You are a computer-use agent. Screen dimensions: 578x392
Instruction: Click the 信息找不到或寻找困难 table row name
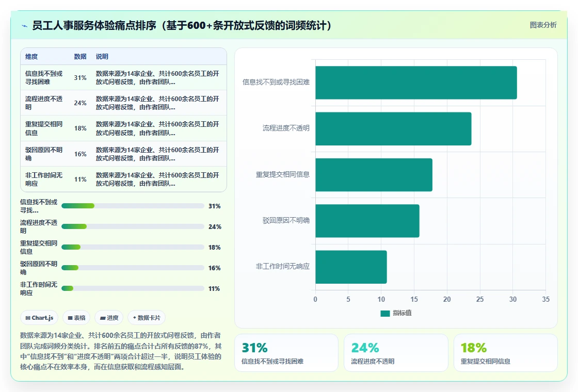(44, 78)
